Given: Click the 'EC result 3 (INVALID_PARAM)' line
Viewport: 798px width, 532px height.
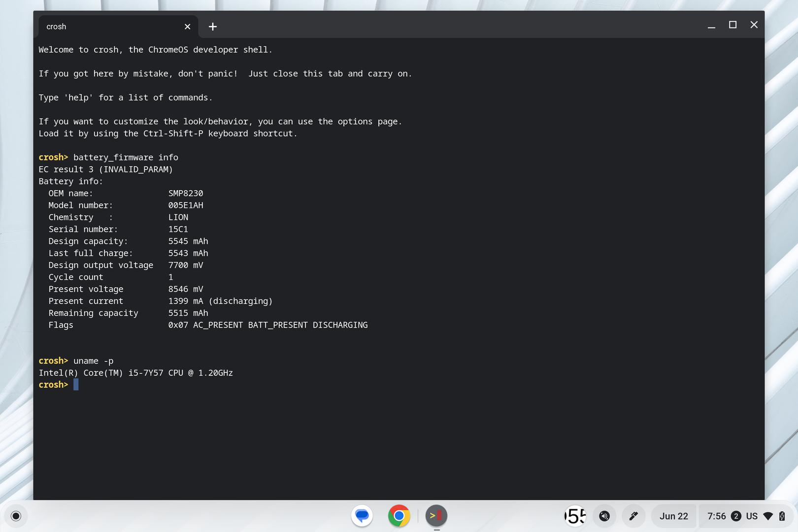Looking at the screenshot, I should click(106, 169).
